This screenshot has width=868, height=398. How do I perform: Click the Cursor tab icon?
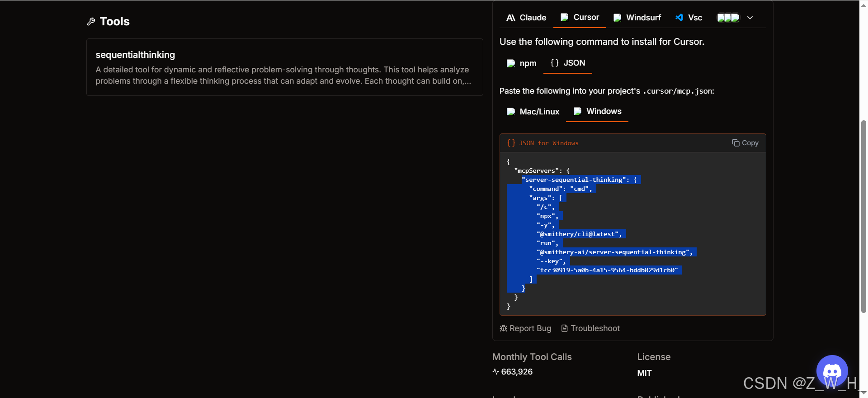[x=565, y=17]
